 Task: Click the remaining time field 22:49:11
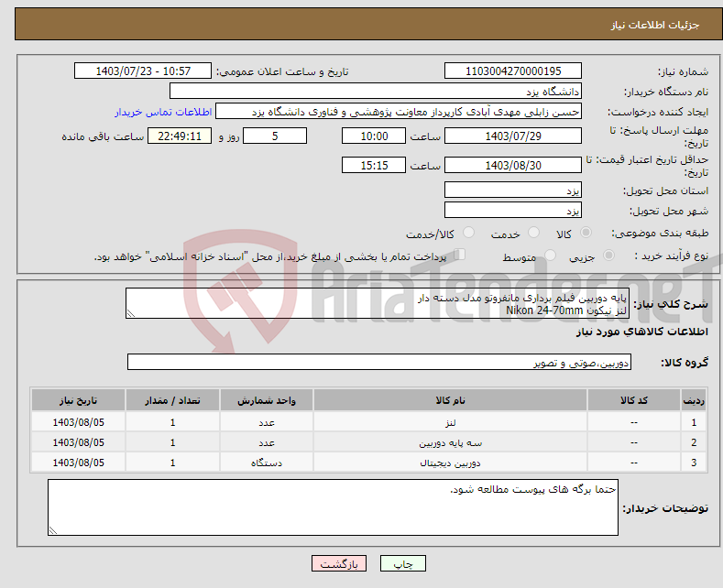tap(180, 136)
